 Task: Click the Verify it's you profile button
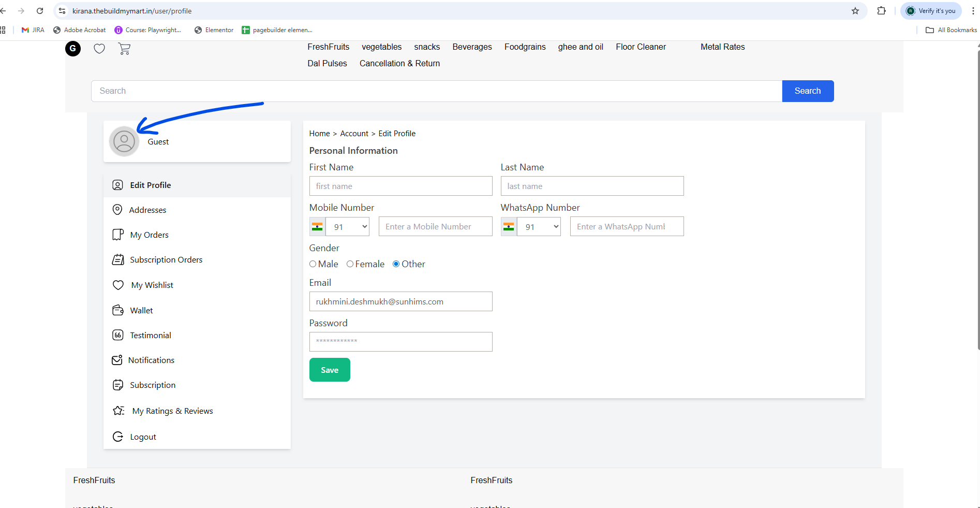(931, 11)
